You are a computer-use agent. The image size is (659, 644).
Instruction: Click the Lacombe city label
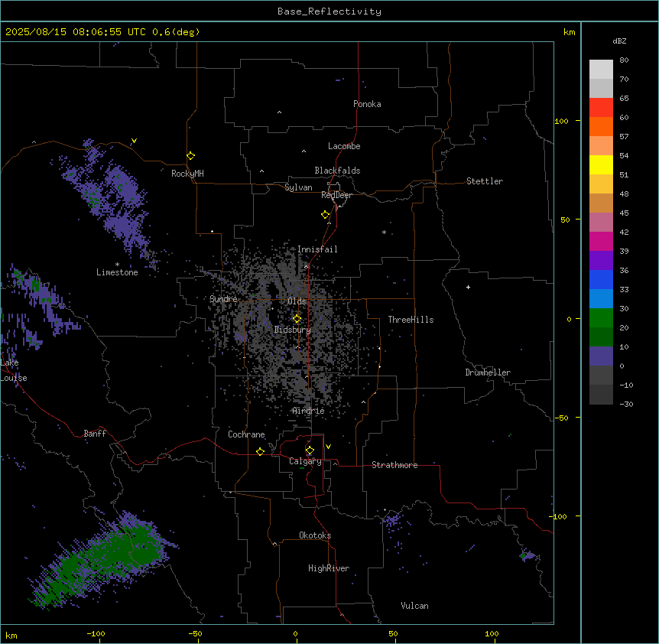[344, 146]
